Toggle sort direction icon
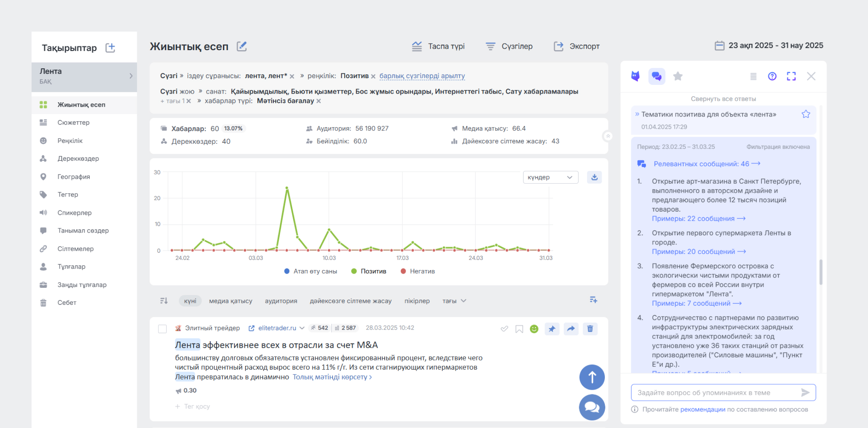 pyautogui.click(x=164, y=301)
